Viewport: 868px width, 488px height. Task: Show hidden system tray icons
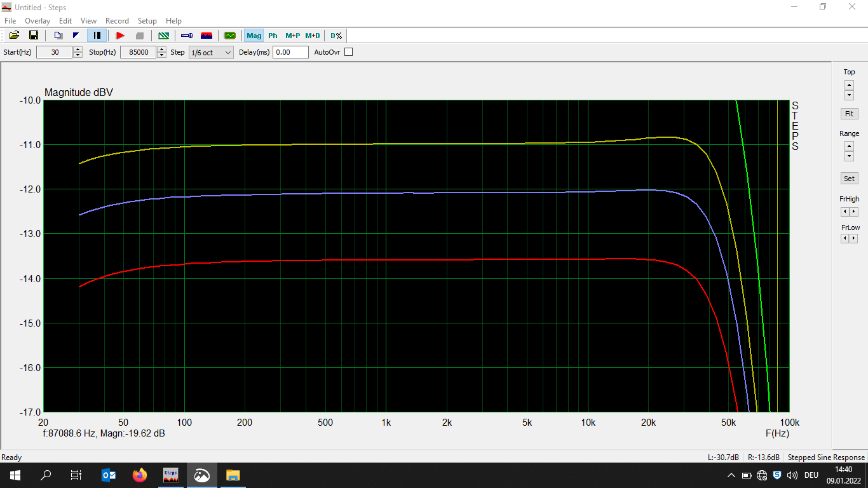pos(731,475)
